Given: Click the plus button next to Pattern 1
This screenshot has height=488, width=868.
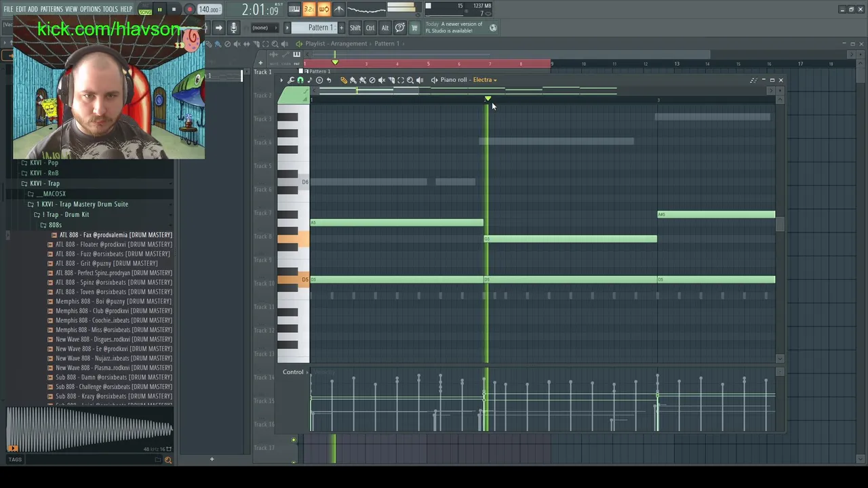Looking at the screenshot, I should [341, 28].
